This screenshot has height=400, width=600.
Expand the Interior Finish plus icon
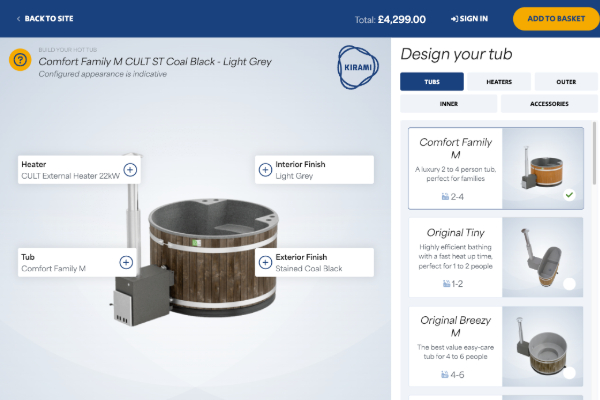point(265,170)
